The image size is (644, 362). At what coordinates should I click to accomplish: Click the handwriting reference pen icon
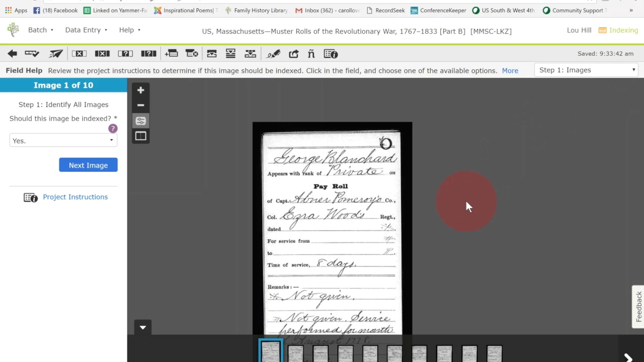click(273, 54)
